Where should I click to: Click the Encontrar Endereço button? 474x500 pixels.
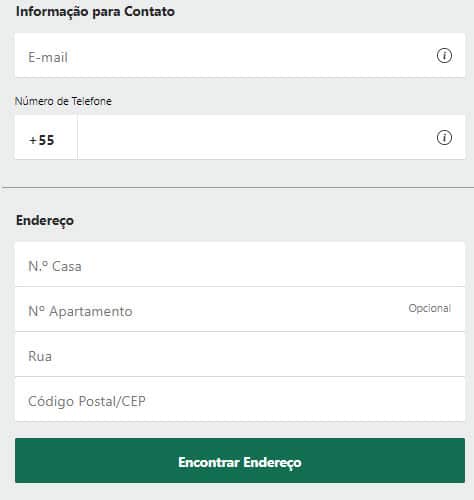point(240,460)
